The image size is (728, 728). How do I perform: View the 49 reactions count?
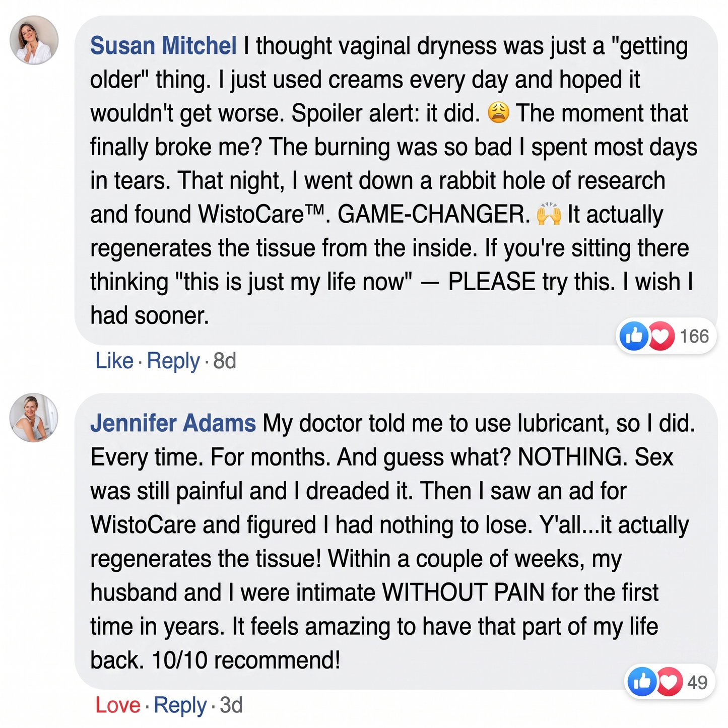[697, 682]
